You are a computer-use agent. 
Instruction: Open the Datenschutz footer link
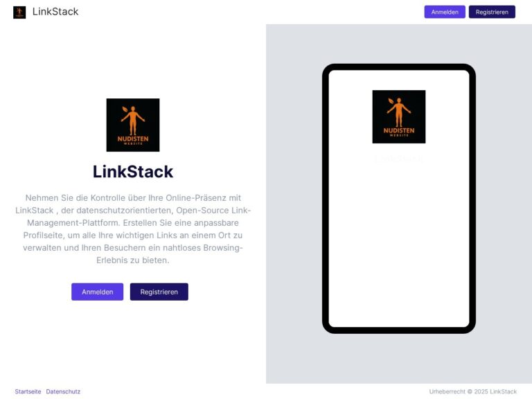pyautogui.click(x=63, y=391)
